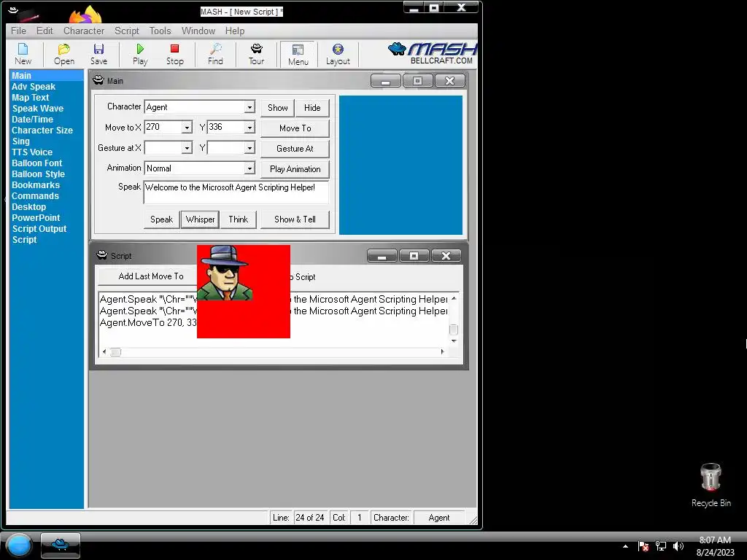Open the Recycle Bin desktop icon

pos(711,485)
